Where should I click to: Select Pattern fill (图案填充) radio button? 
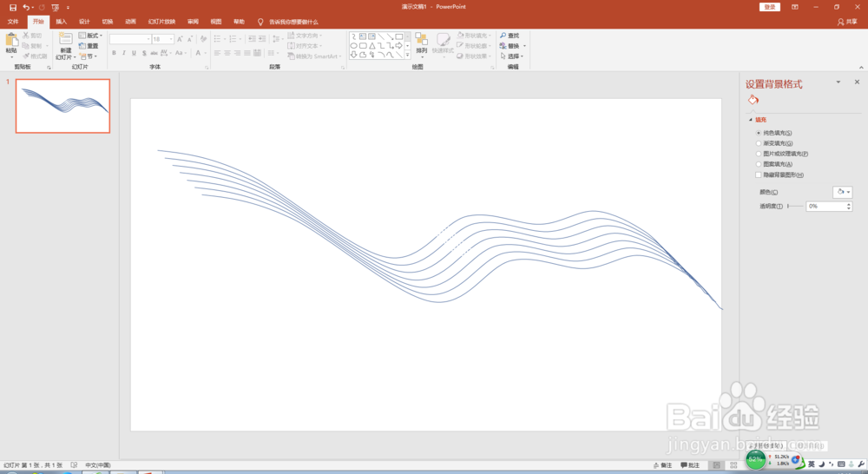[x=759, y=164]
